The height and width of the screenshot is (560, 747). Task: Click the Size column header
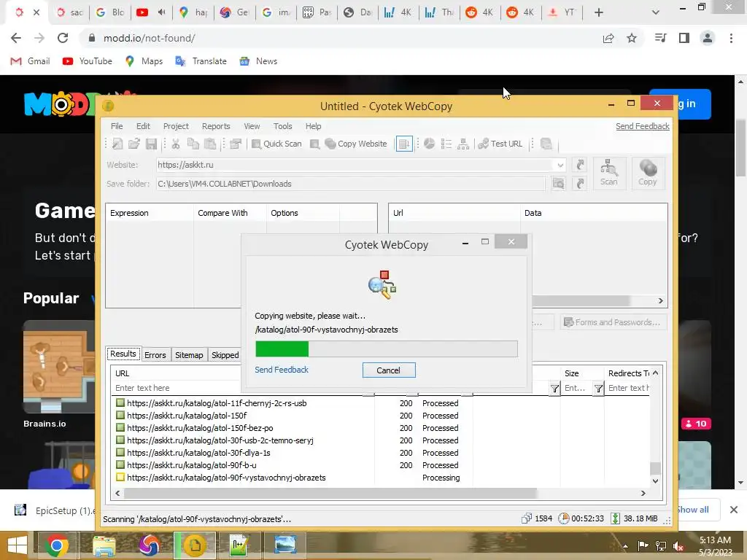(581, 373)
